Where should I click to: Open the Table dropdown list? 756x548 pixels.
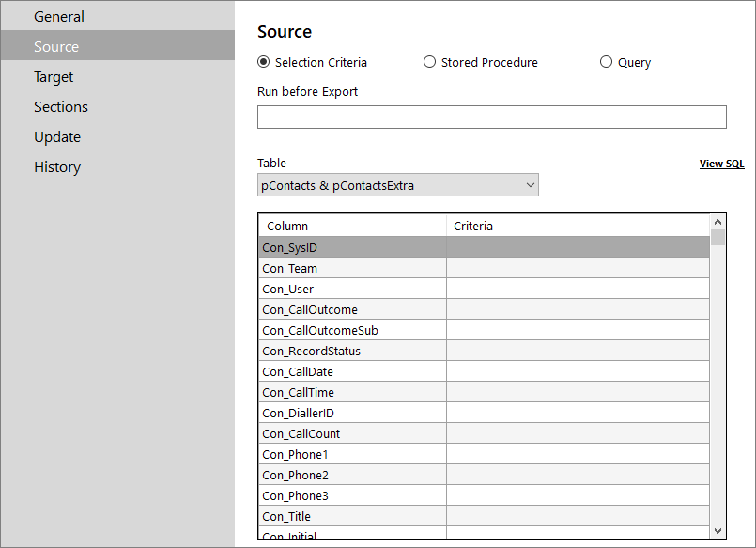[x=398, y=185]
